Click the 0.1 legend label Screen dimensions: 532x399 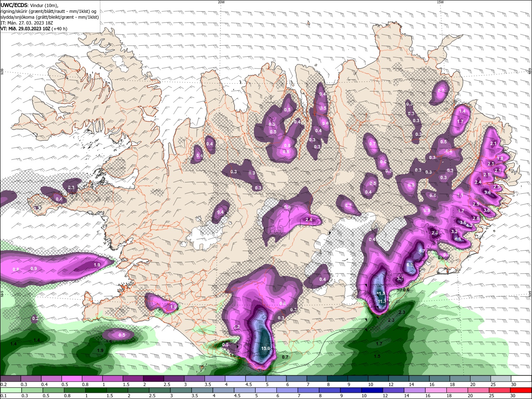click(3, 396)
